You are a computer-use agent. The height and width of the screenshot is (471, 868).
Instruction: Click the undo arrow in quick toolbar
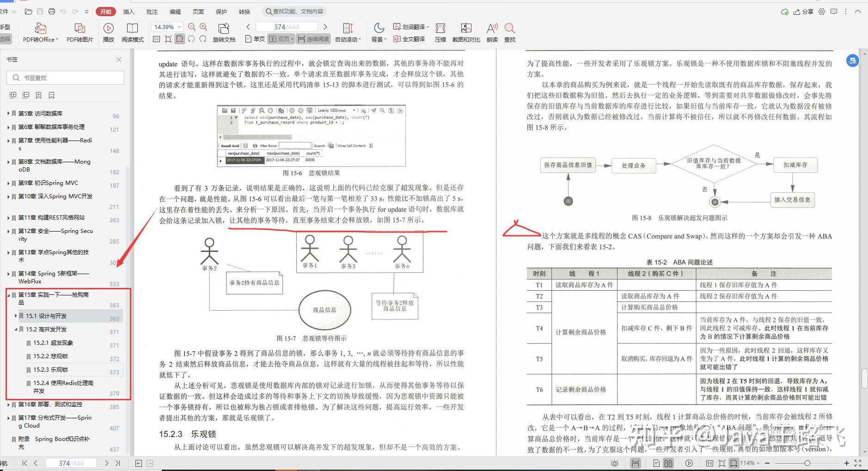(x=63, y=12)
